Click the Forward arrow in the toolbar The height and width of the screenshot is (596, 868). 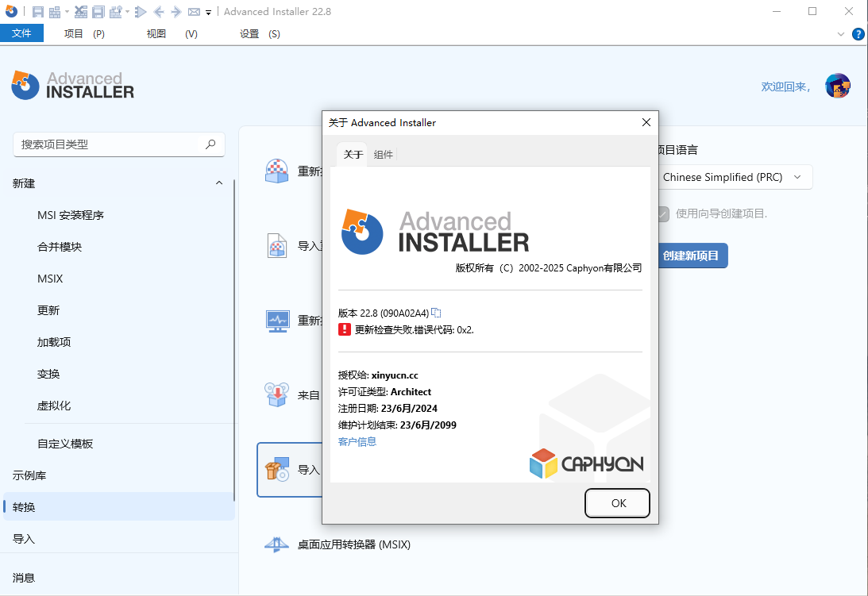click(x=176, y=12)
